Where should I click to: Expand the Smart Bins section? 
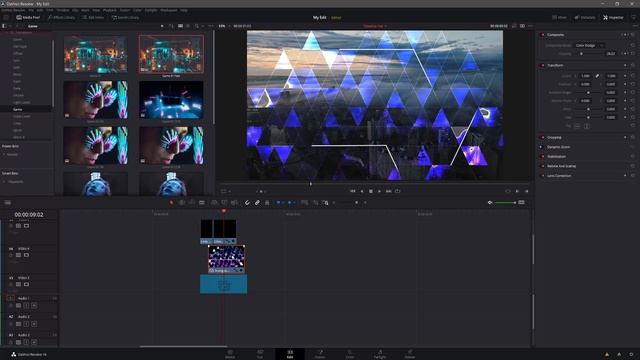[x=10, y=173]
